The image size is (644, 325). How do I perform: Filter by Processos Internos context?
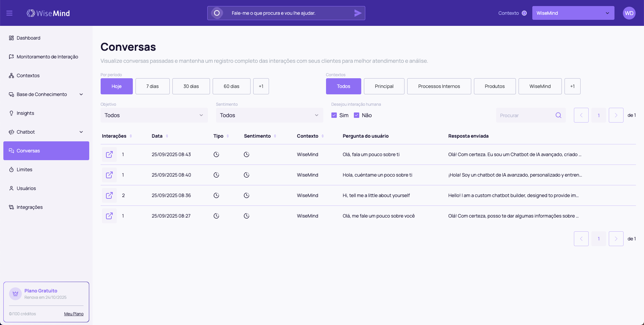(x=439, y=86)
